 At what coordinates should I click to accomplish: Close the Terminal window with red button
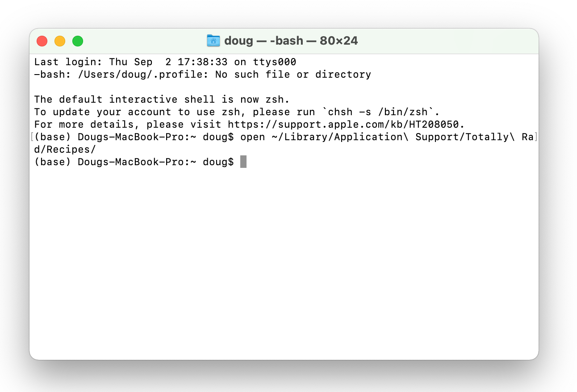point(42,41)
